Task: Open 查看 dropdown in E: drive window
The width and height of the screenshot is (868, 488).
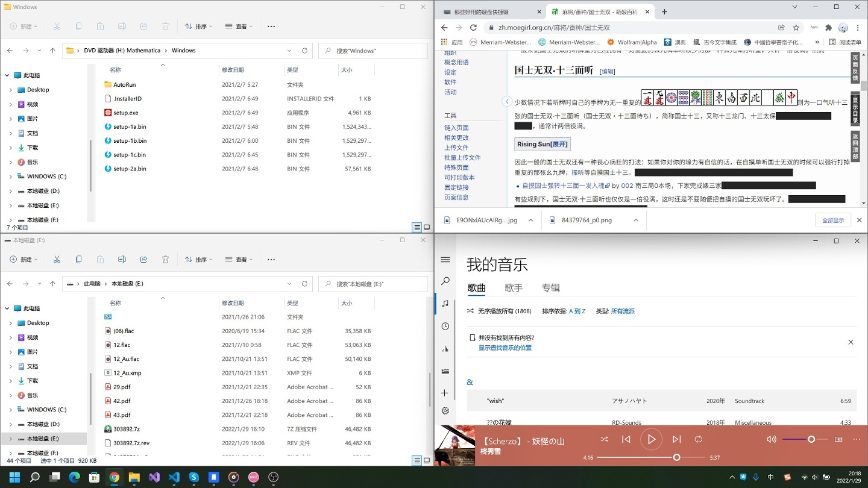Action: click(239, 260)
